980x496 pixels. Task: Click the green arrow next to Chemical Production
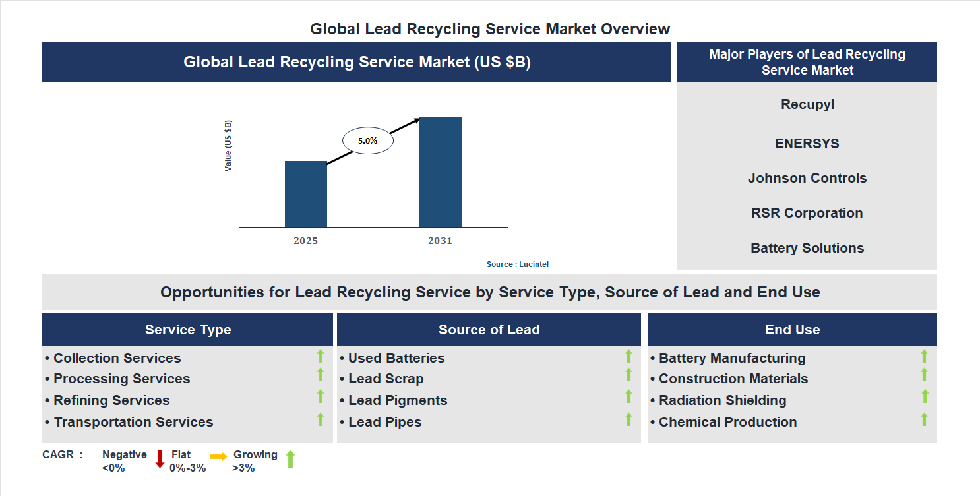925,419
